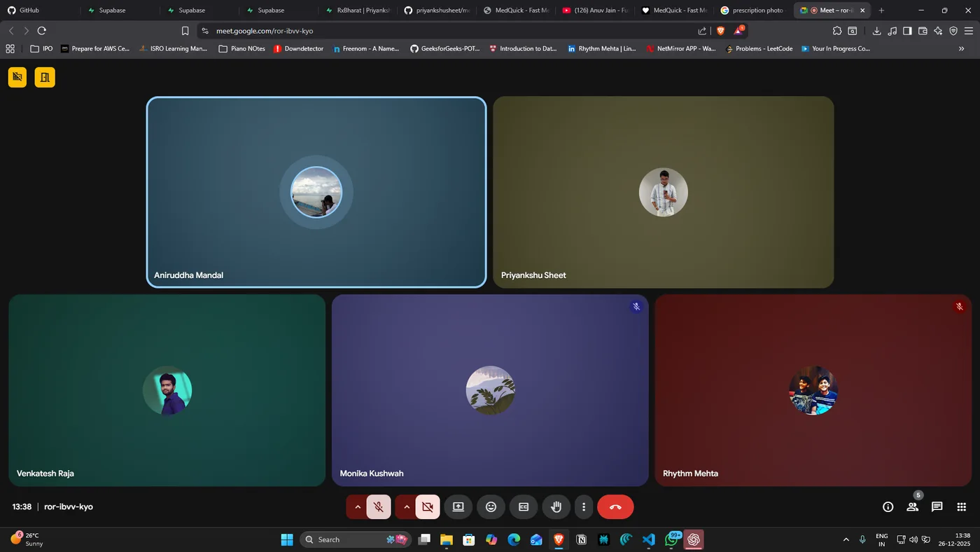The width and height of the screenshot is (980, 552).
Task: Open activities grid icon
Action: pos(962,506)
